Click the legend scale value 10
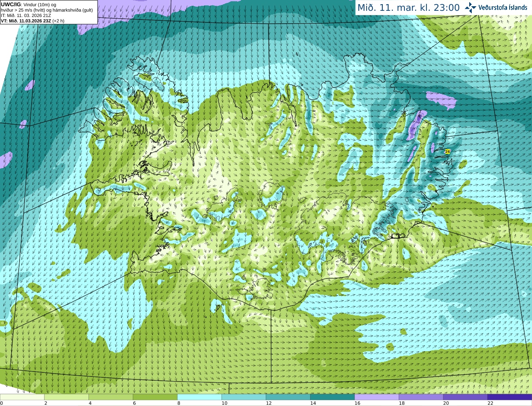The width and height of the screenshot is (532, 406). [x=224, y=403]
